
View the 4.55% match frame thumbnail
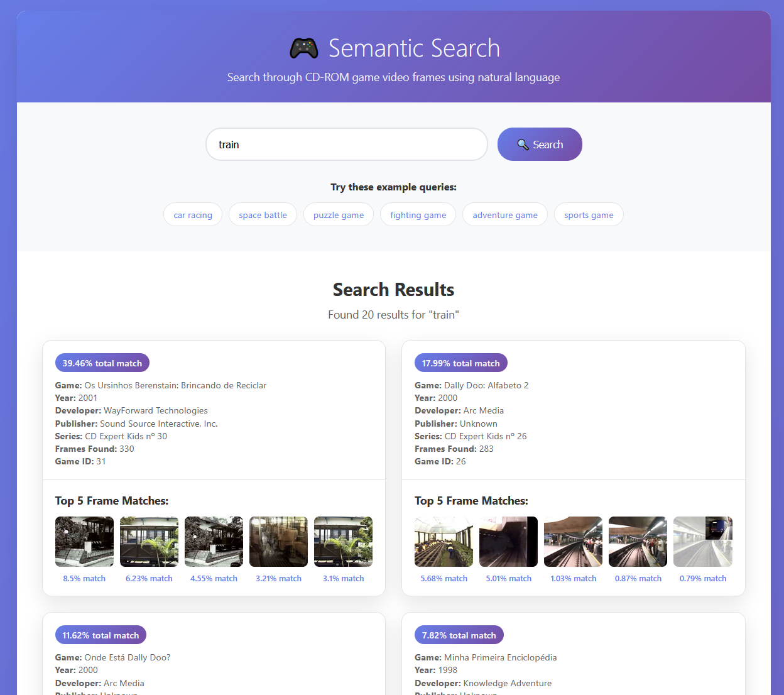pos(214,542)
